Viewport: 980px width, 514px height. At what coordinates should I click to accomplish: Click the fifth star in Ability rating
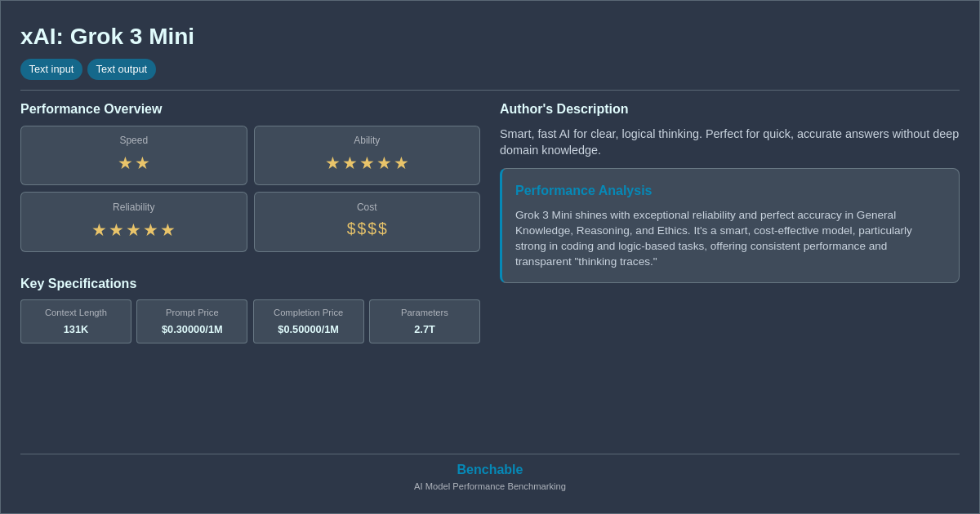pyautogui.click(x=401, y=162)
